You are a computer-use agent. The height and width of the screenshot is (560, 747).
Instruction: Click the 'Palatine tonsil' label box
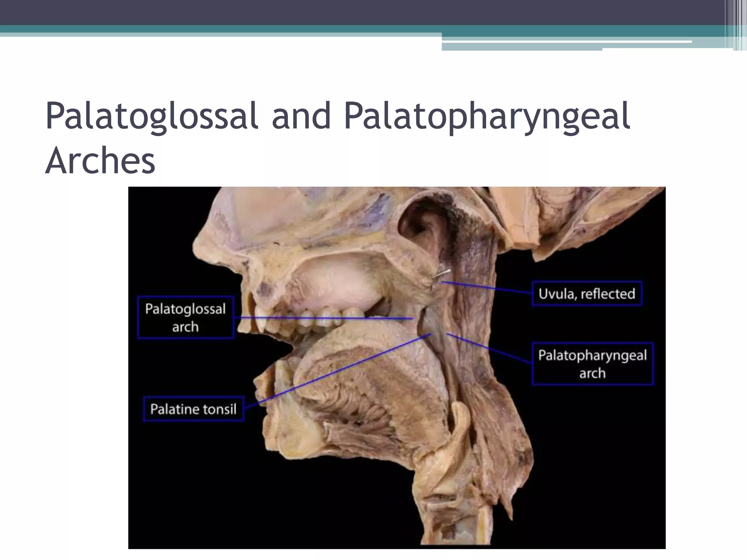pos(193,409)
